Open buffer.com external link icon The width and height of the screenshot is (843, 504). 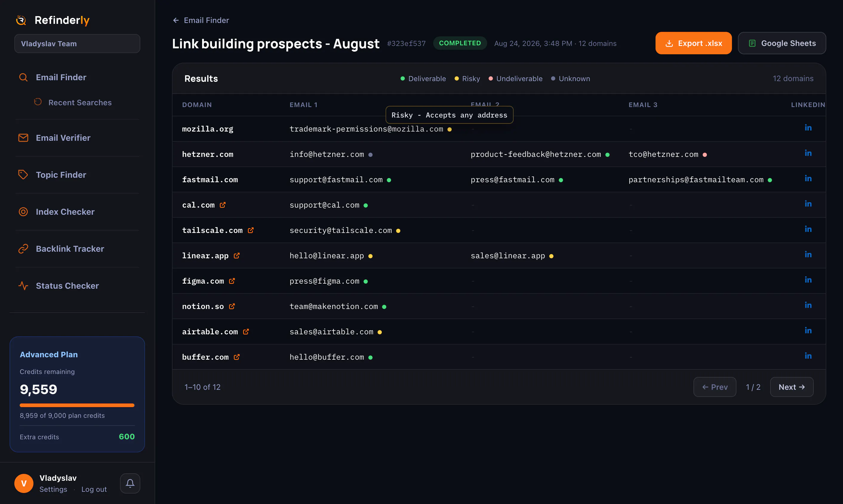coord(237,357)
